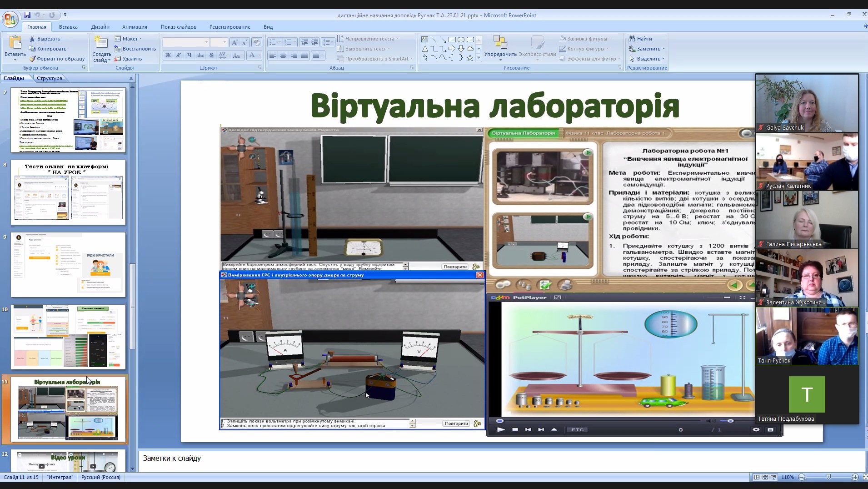Toggle bold (Ж) formatting
This screenshot has width=868, height=489.
coord(168,55)
